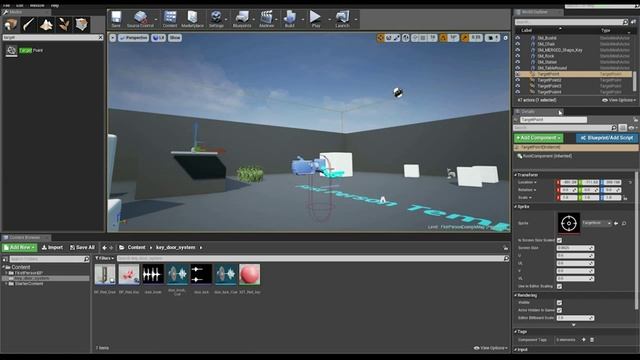Toggle visibility of TargetPoint2 in World Outliner
Screen dimensions: 640x360
point(518,80)
